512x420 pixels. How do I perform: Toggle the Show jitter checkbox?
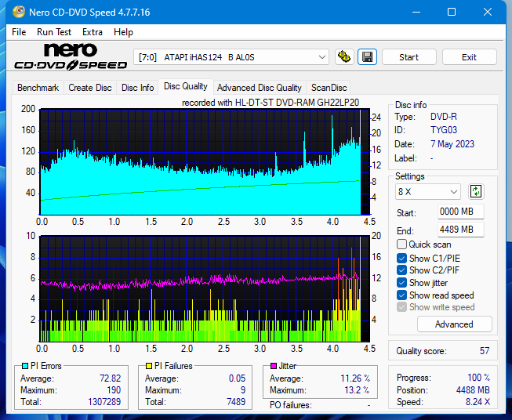[x=402, y=283]
